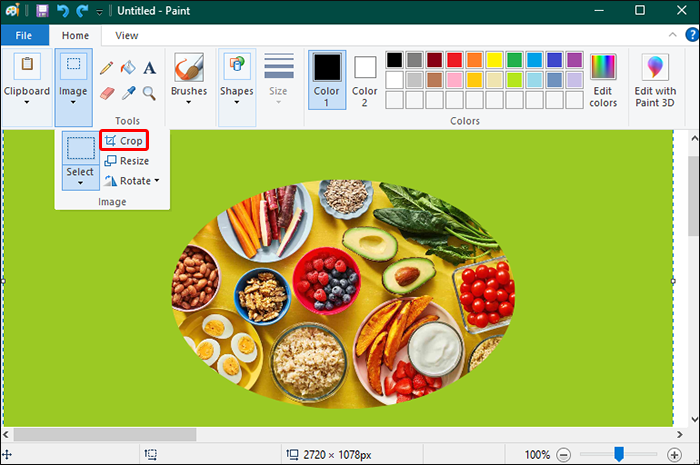
Task: Click the Help question mark icon
Action: pyautogui.click(x=692, y=34)
